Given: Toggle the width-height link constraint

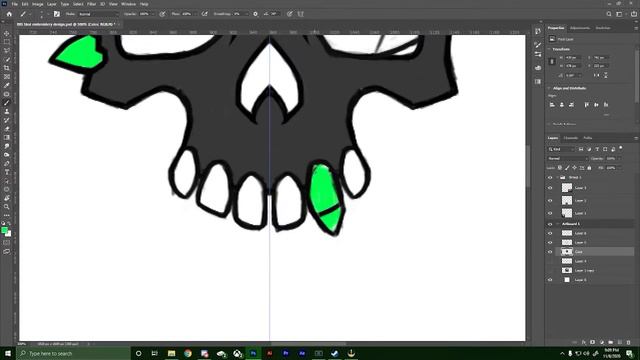Looking at the screenshot, I should [x=552, y=62].
